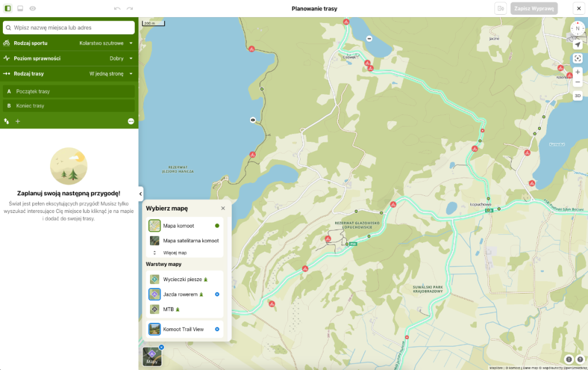Zoom in the map with the plus button
The image size is (588, 370).
point(577,72)
